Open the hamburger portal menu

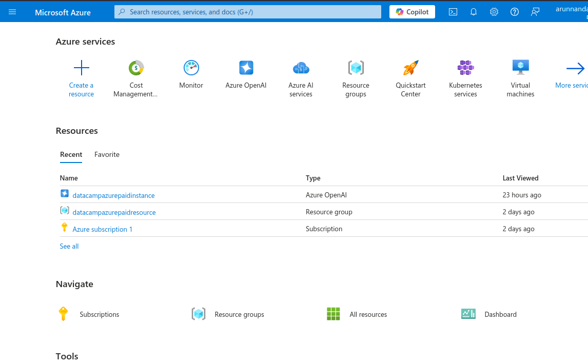[x=12, y=12]
